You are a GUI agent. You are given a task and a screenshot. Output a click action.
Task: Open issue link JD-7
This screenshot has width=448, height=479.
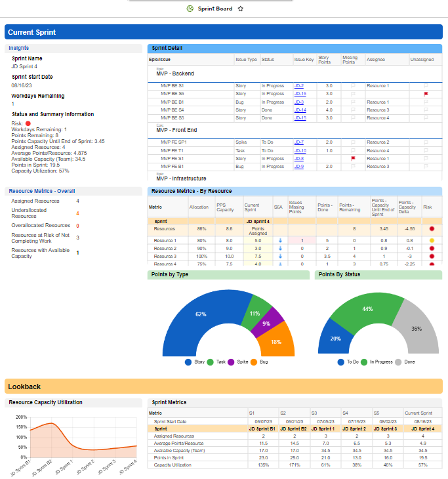(x=298, y=142)
